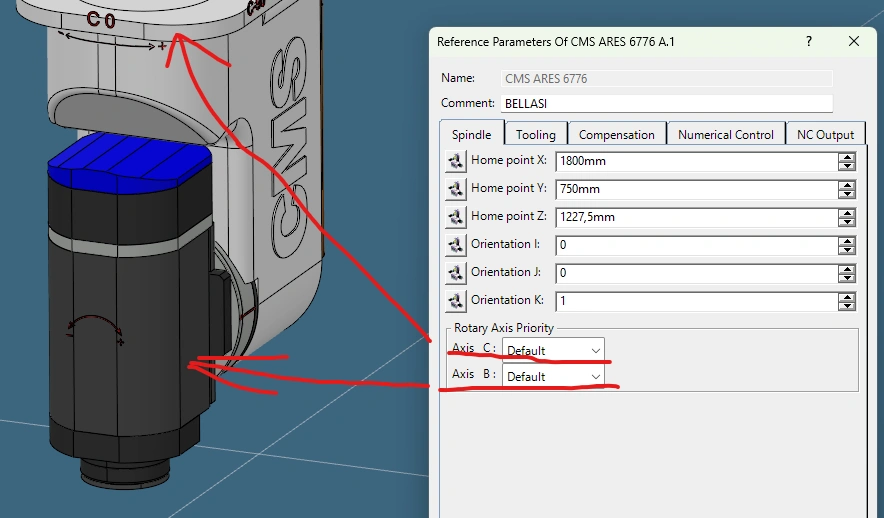Click the Orientation I value field
Screen dimensions: 884x518
[x=696, y=245]
